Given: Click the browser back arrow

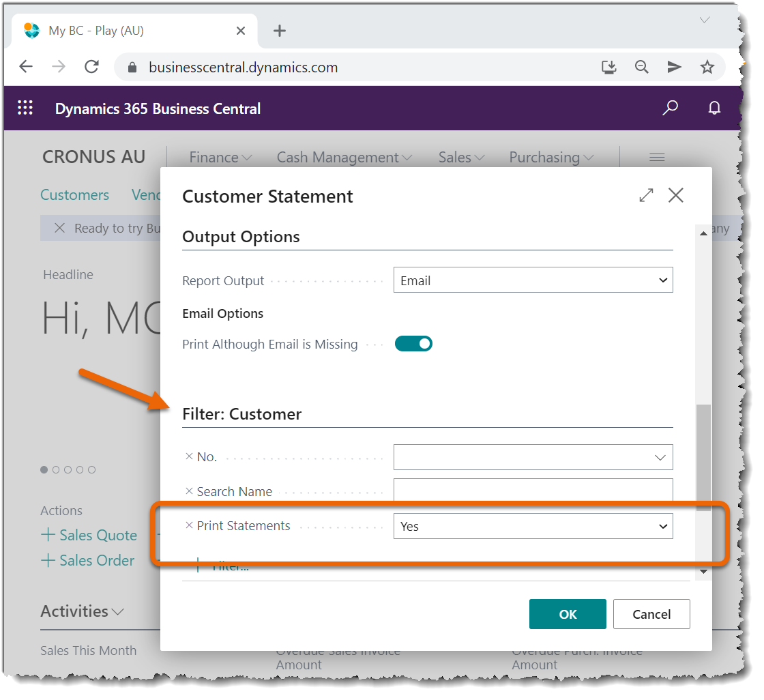Looking at the screenshot, I should (26, 66).
